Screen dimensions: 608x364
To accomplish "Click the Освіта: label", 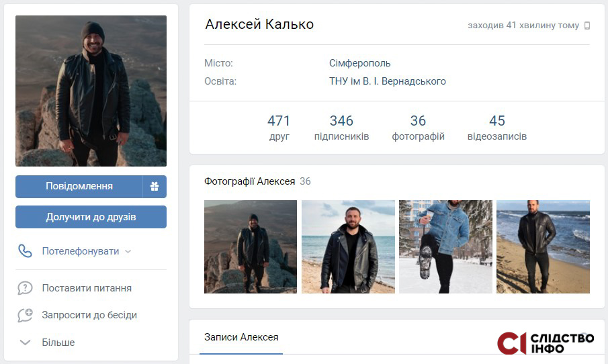I will [x=220, y=81].
